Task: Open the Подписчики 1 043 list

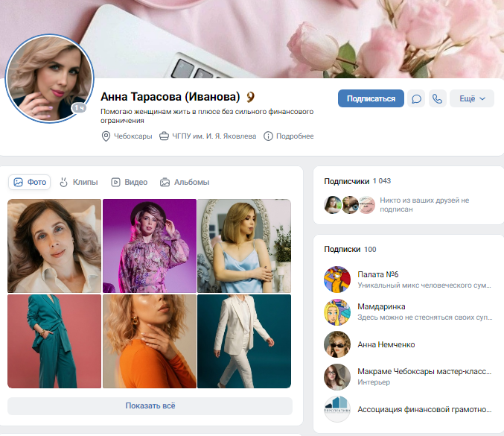Action: pos(357,181)
